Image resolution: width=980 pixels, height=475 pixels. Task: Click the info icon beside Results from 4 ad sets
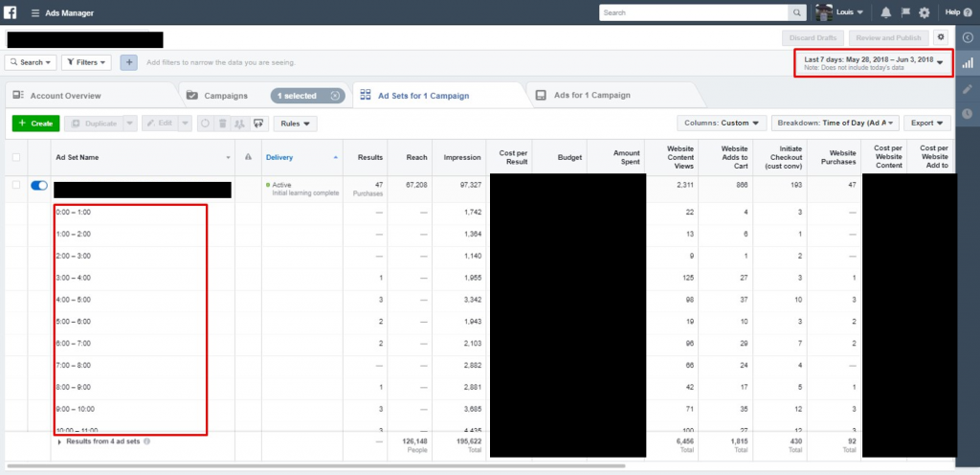coord(146,441)
